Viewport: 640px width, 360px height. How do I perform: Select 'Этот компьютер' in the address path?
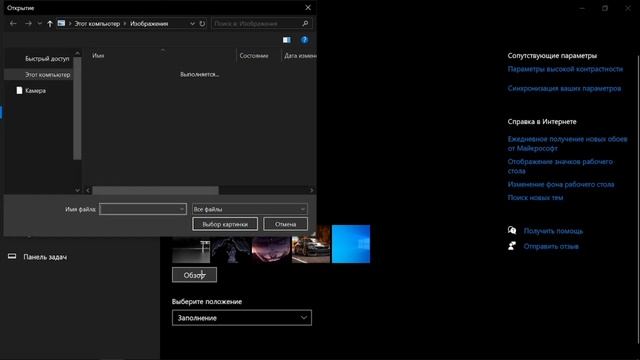click(x=97, y=24)
